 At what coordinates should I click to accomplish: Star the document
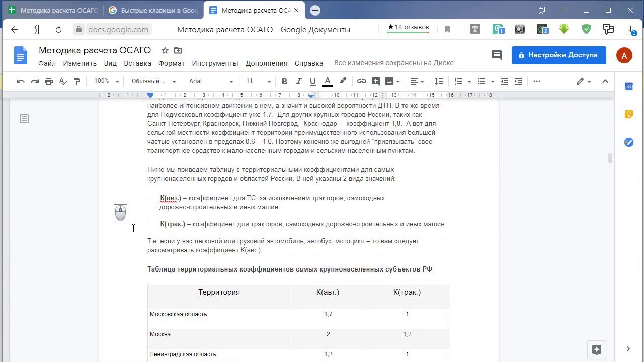(165, 50)
